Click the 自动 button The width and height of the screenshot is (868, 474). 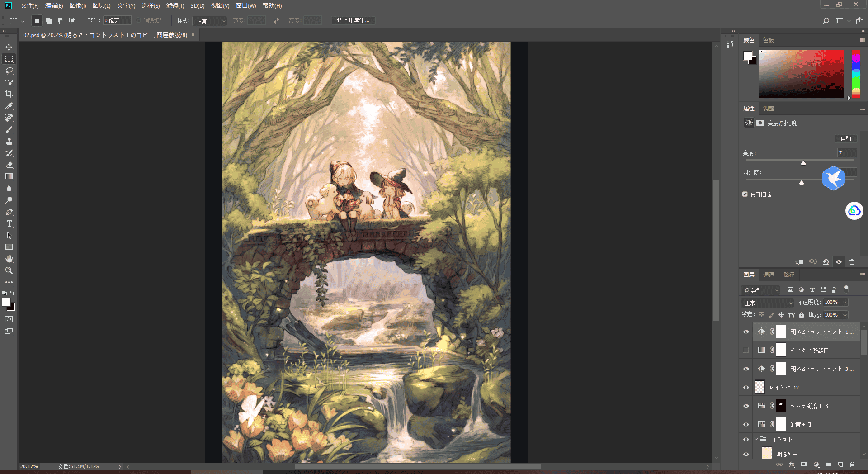click(x=845, y=138)
